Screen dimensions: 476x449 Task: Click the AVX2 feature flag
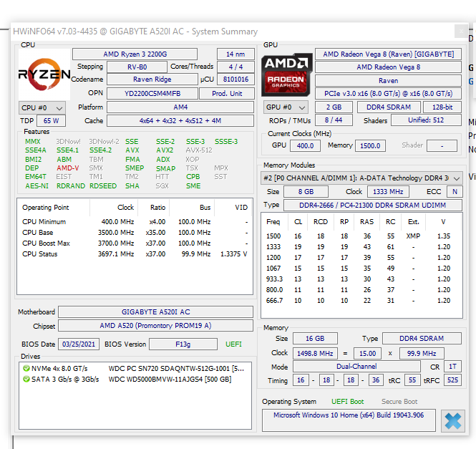(x=165, y=150)
